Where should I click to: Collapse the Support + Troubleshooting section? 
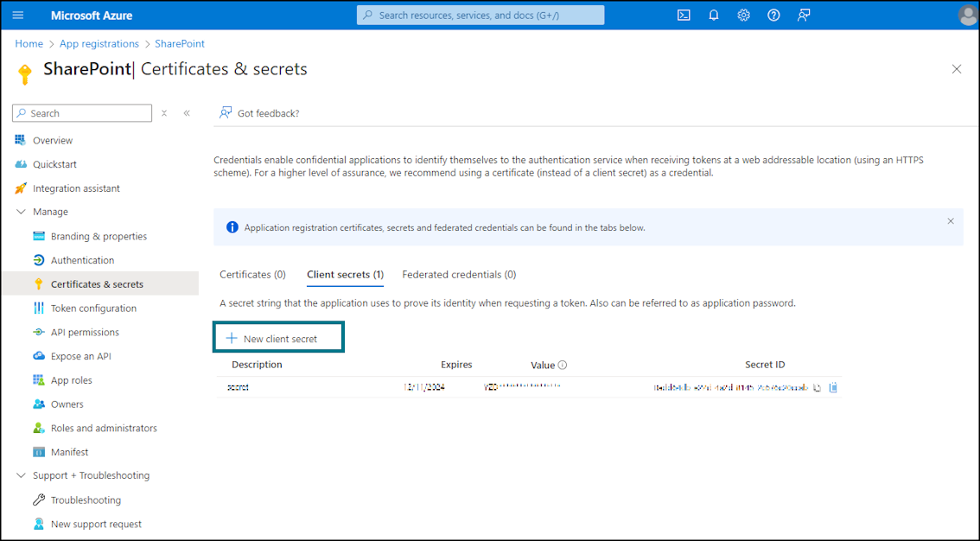[x=21, y=475]
